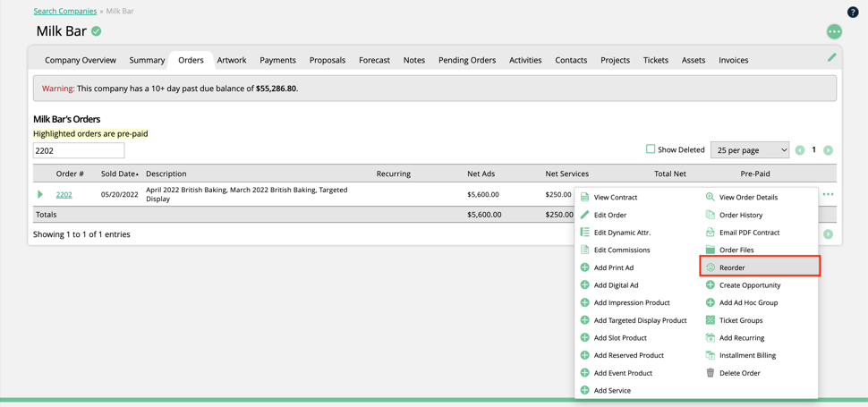868x407 pixels.
Task: Click the verified checkmark next to Milk Bar
Action: [x=97, y=31]
